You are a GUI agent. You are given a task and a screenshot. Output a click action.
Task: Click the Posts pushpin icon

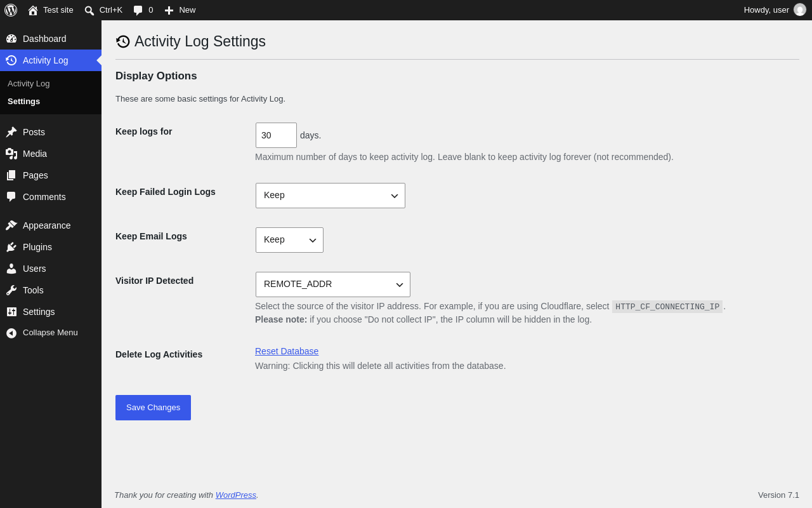point(11,132)
